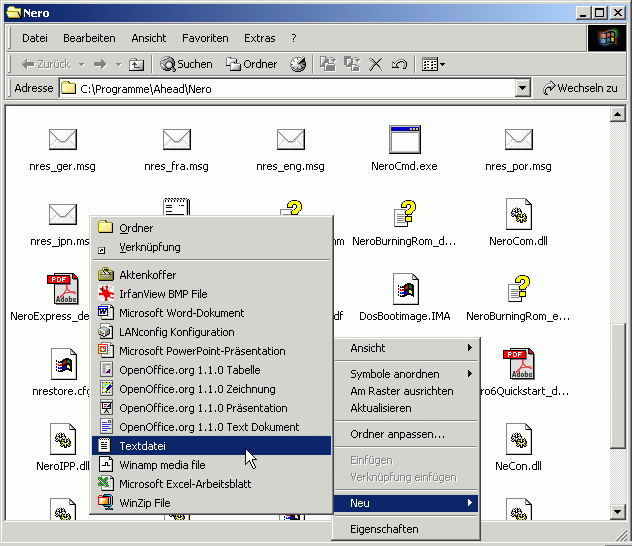The width and height of the screenshot is (632, 546).
Task: Select the Quickstart PDF file icon
Action: (x=519, y=364)
